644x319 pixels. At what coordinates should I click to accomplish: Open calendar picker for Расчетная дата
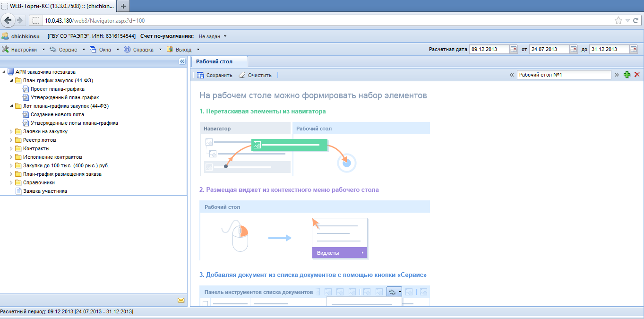click(514, 49)
